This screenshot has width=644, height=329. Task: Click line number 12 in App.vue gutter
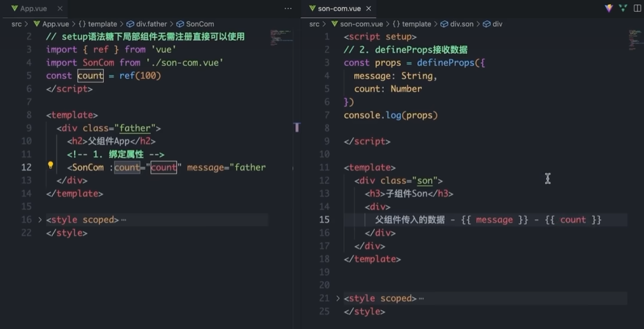coord(26,167)
